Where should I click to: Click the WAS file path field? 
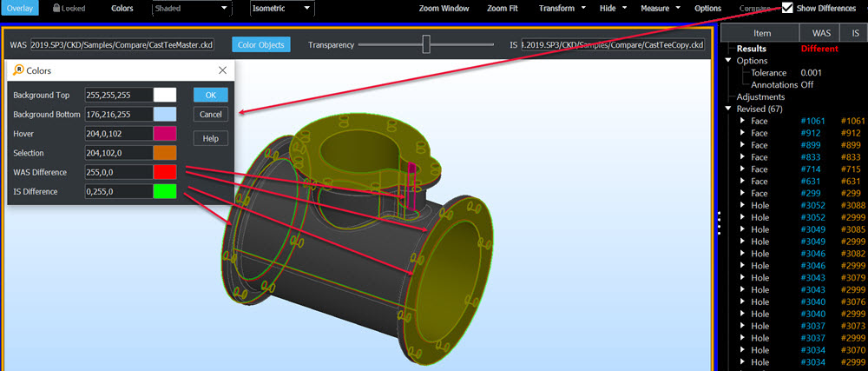[122, 45]
